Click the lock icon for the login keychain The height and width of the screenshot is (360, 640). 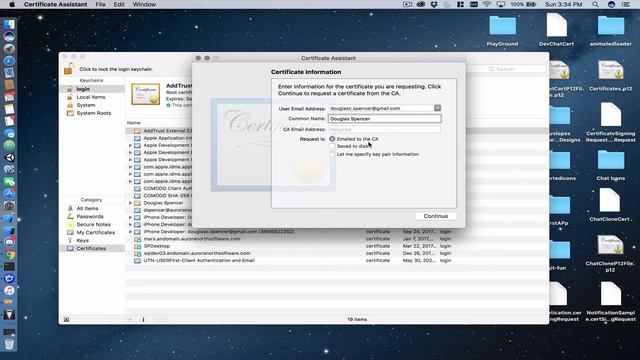click(x=68, y=69)
